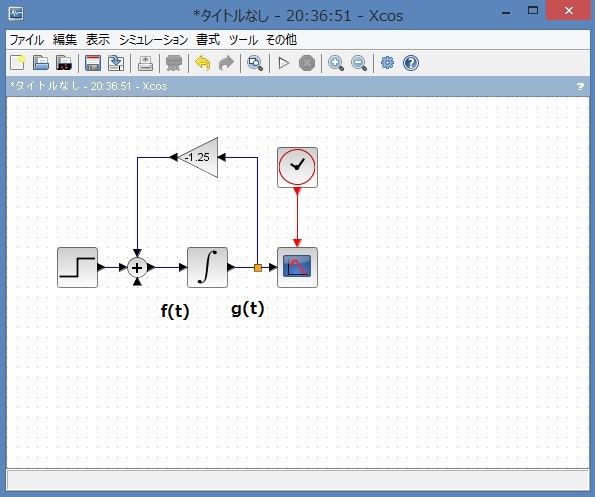This screenshot has width=595, height=497.
Task: Click the New diagram toolbar icon
Action: (17, 63)
